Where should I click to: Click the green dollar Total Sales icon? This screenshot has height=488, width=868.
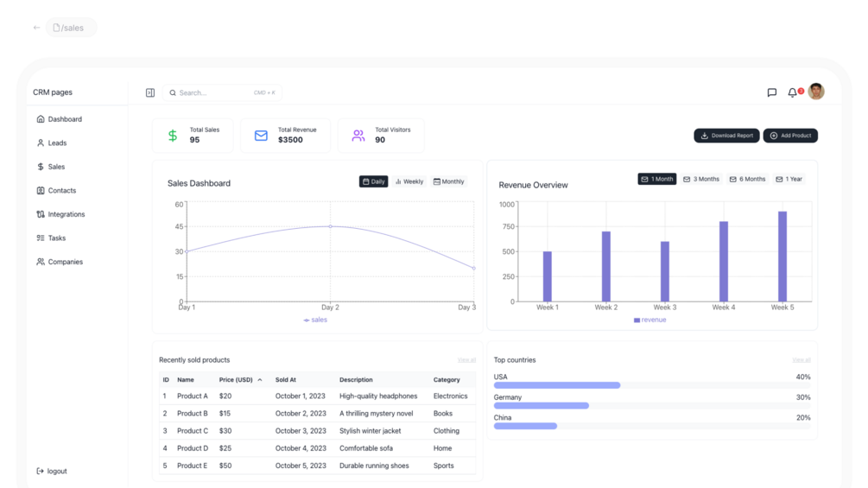[x=173, y=136]
